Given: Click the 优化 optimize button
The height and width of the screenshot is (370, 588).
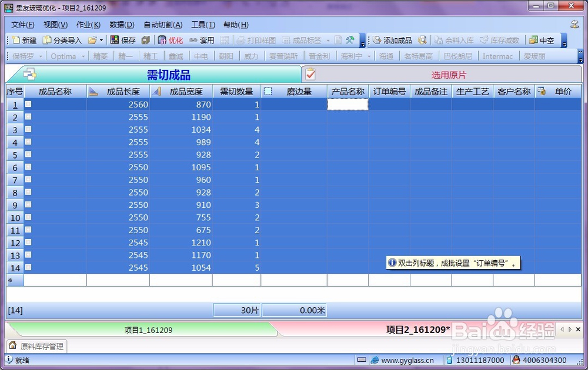Looking at the screenshot, I should 171,40.
